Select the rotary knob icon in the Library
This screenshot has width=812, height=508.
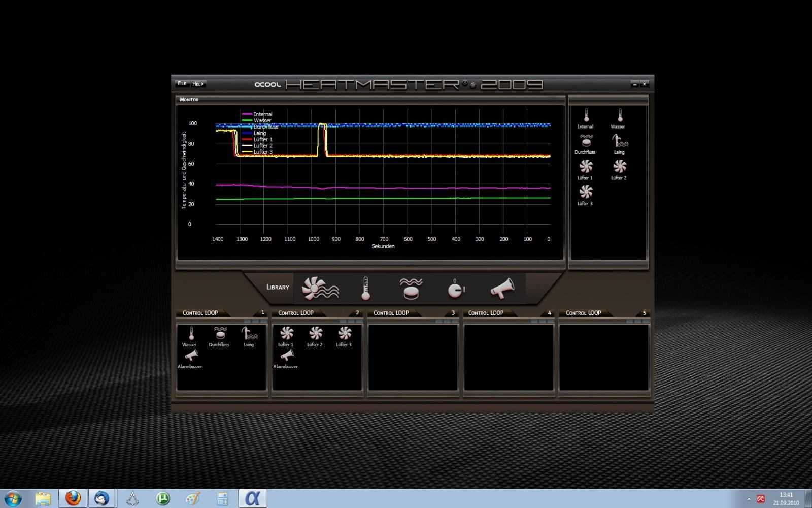456,288
